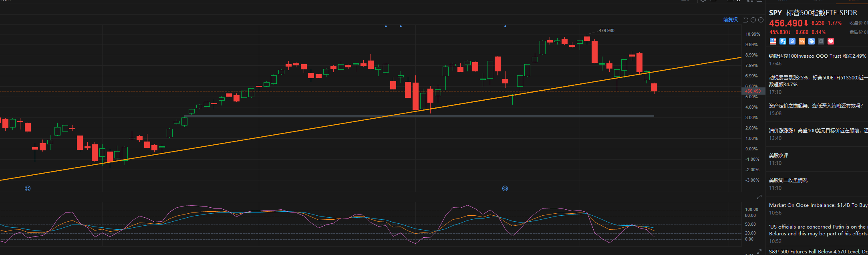Click the 标普500指数ETF-SPDR name

tap(822, 13)
